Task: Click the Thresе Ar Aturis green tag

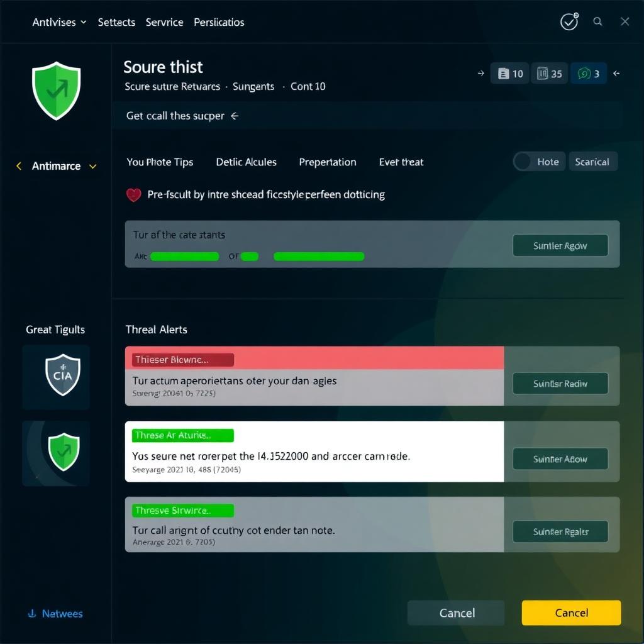Action: pos(183,435)
